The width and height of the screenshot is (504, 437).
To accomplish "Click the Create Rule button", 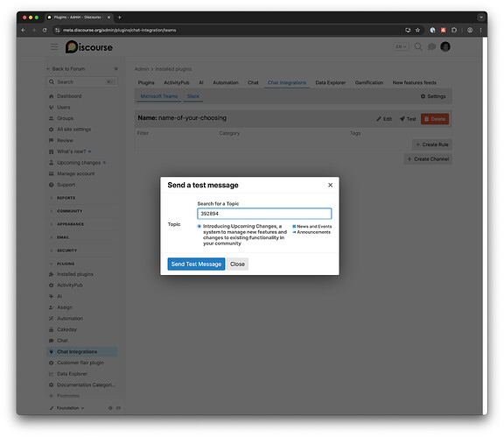I will [432, 144].
